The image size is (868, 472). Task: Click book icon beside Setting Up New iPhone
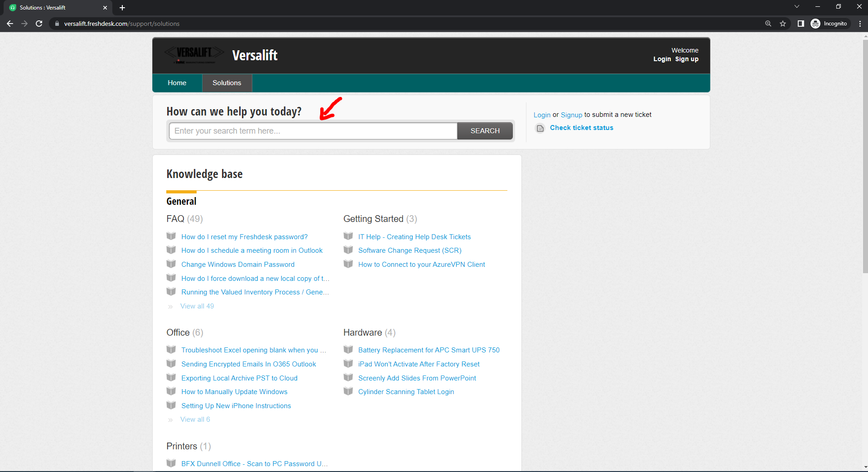click(171, 405)
